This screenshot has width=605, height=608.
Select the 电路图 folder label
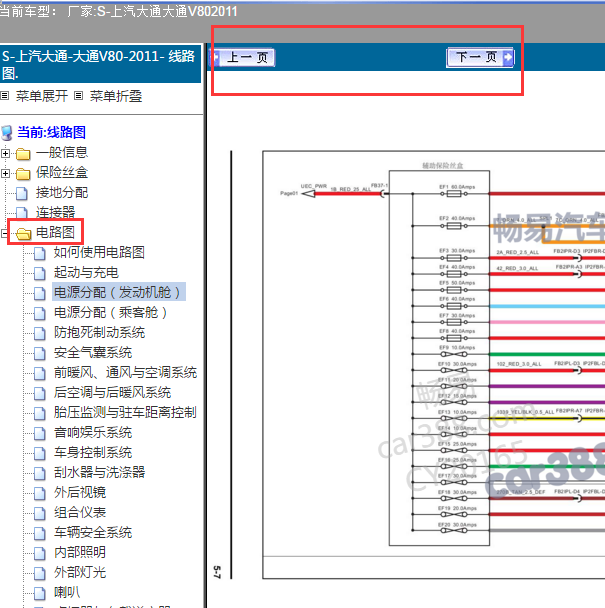pyautogui.click(x=55, y=232)
